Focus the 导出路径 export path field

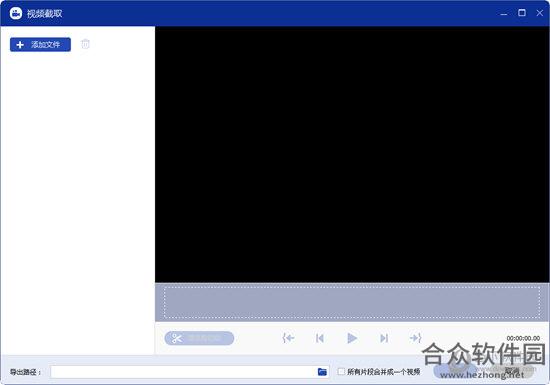click(x=190, y=372)
